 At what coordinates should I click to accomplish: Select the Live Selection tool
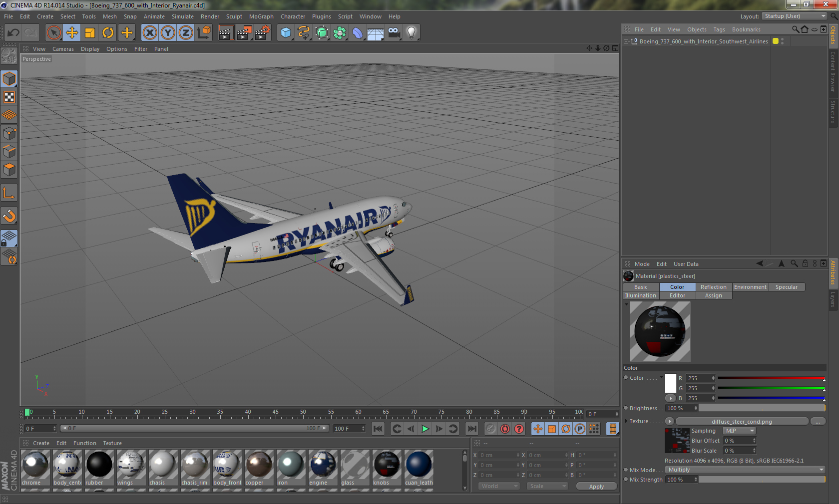tap(54, 33)
